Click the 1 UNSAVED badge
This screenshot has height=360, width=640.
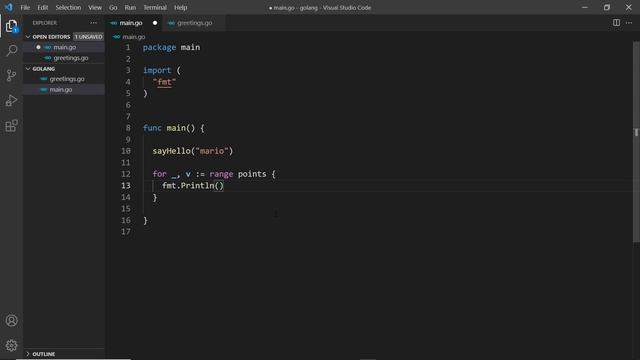(89, 37)
